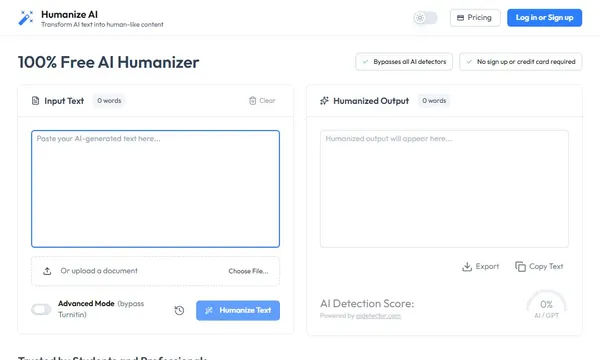The height and width of the screenshot is (360, 600).
Task: Click the Humanize AI site title
Action: point(69,15)
